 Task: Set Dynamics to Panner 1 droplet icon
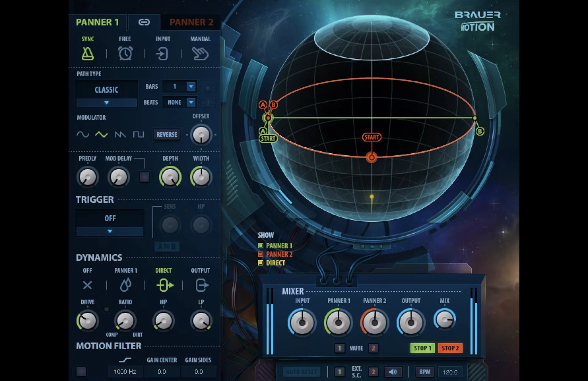(125, 285)
